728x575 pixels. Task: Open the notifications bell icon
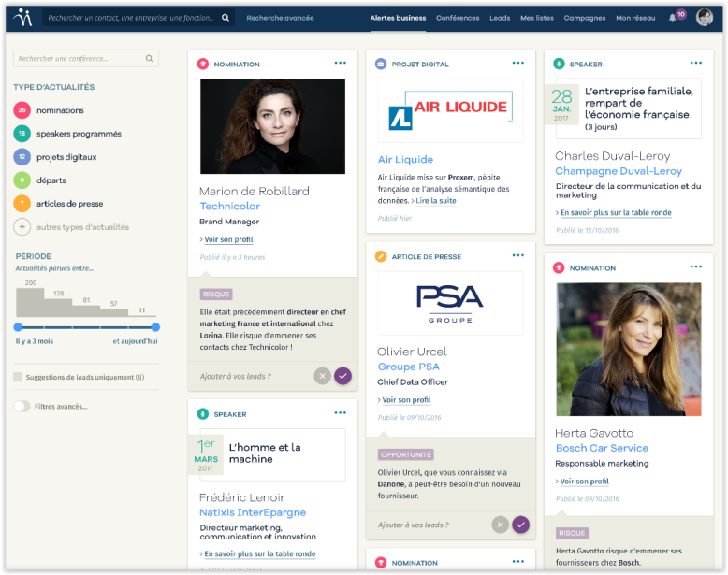pyautogui.click(x=672, y=18)
